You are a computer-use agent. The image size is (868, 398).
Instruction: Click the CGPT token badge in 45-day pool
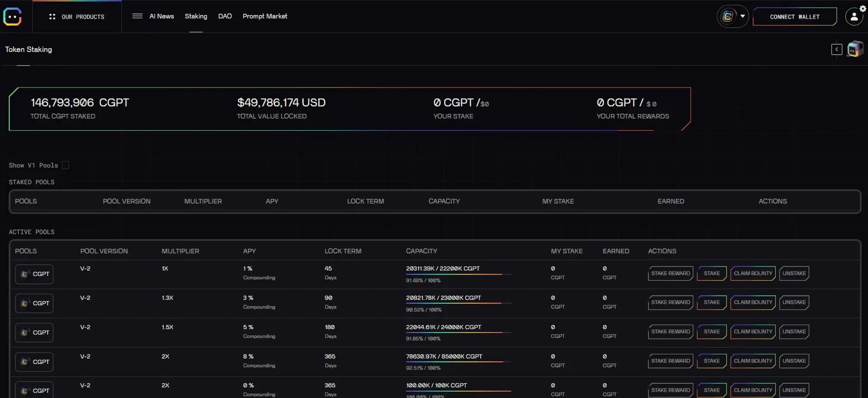[34, 274]
